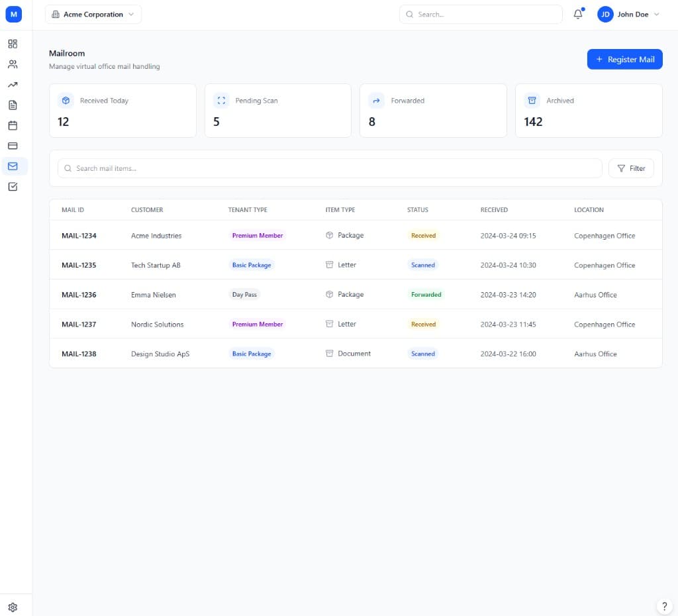
Task: Click the blue M app logo
Action: (x=14, y=15)
